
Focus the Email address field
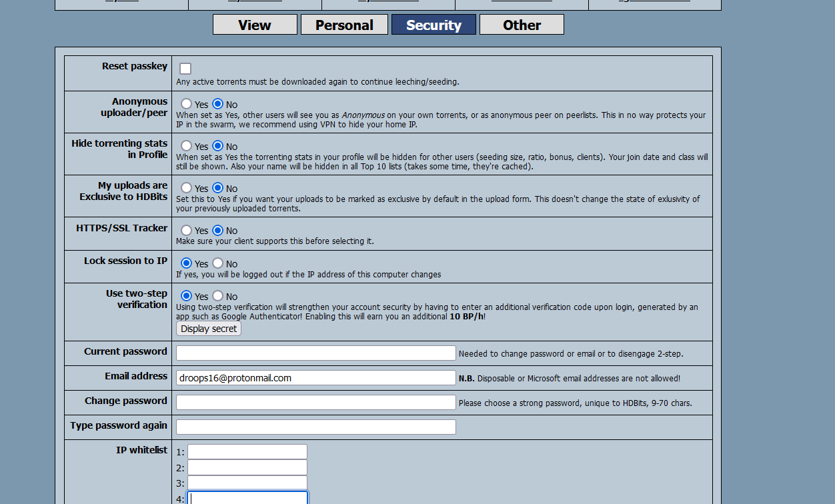315,377
